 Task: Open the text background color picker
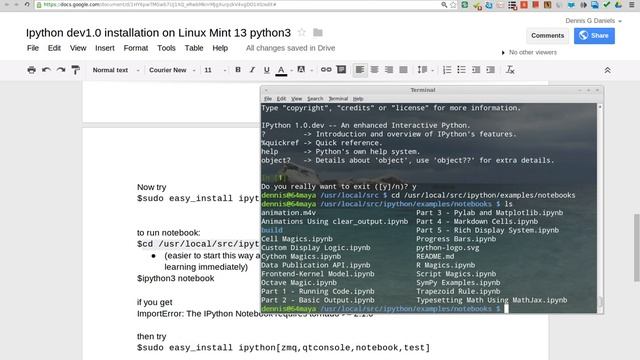tap(301, 70)
